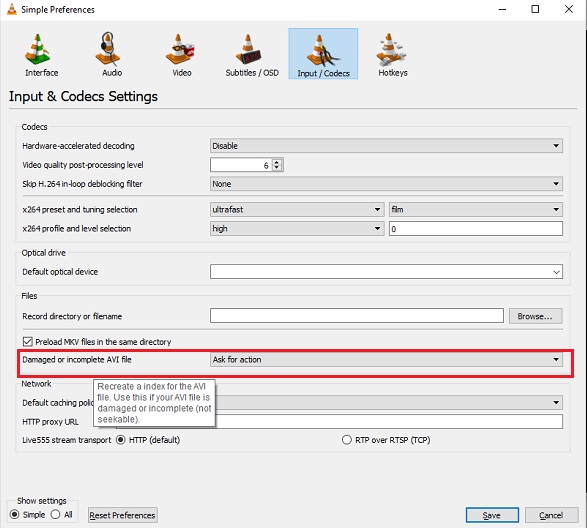Click the Reset Preferences button
The image size is (587, 528).
pyautogui.click(x=122, y=515)
